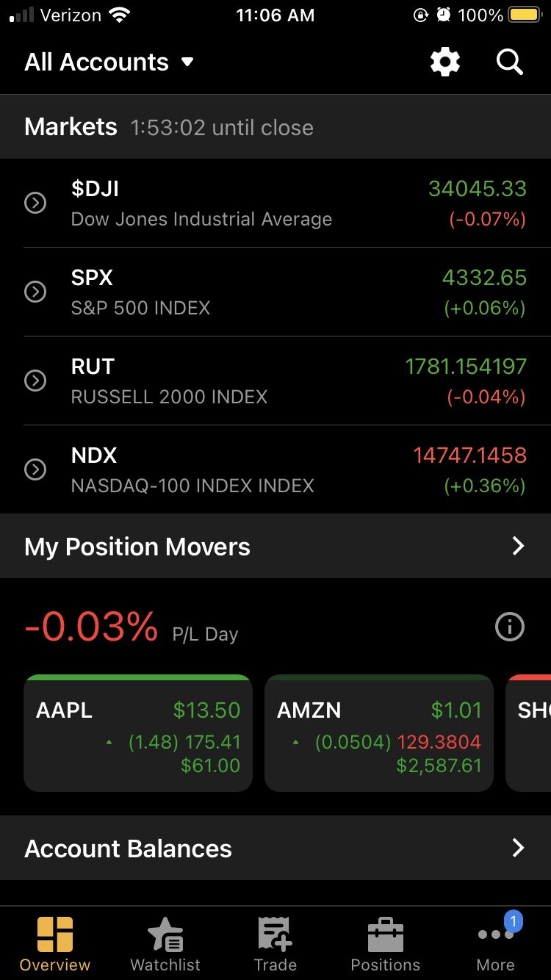Open the More tab with notification badge
551x980 pixels.
496,944
